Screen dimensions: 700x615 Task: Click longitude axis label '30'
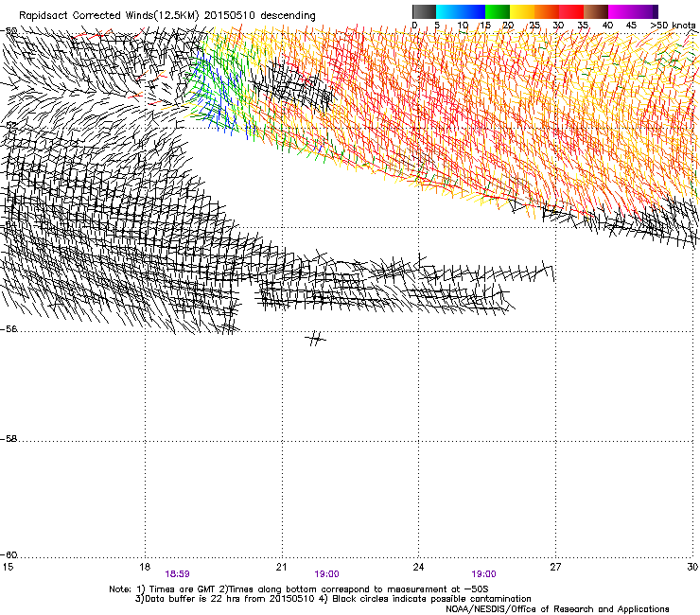(x=692, y=567)
